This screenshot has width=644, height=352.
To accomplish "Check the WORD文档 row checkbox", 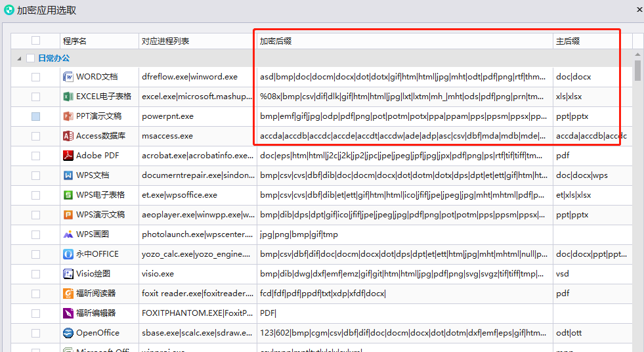I will 35,77.
